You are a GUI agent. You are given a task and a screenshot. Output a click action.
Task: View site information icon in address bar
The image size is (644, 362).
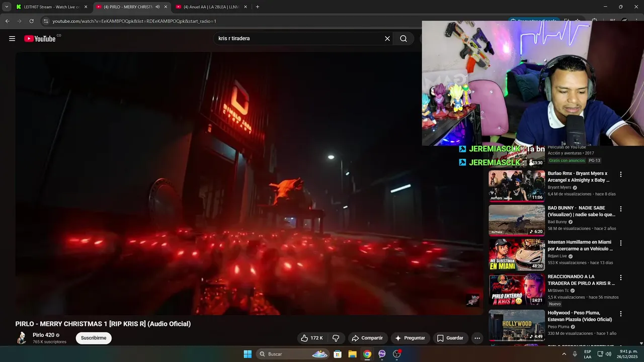coord(46,21)
